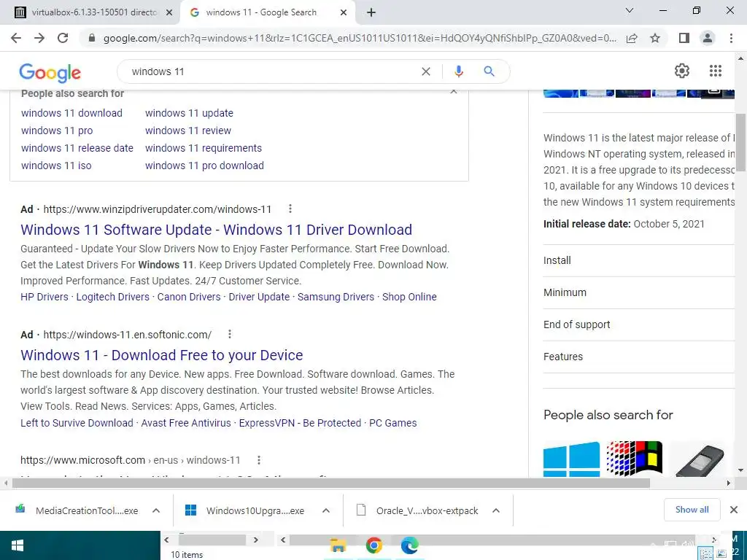
Task: Expand the Features section
Action: 639,356
